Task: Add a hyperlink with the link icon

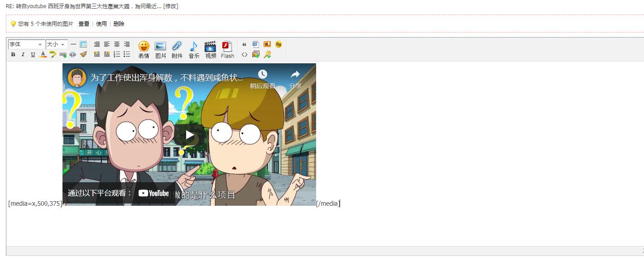Action: 63,55
